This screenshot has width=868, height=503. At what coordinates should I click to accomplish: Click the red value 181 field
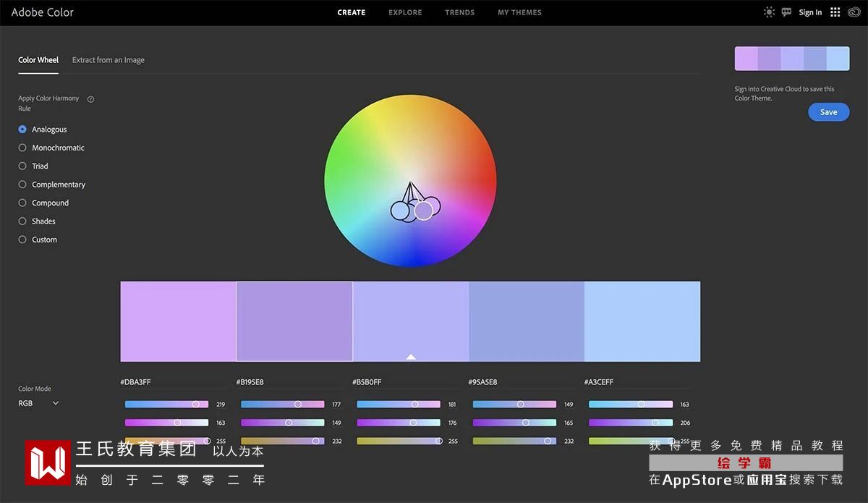click(452, 405)
